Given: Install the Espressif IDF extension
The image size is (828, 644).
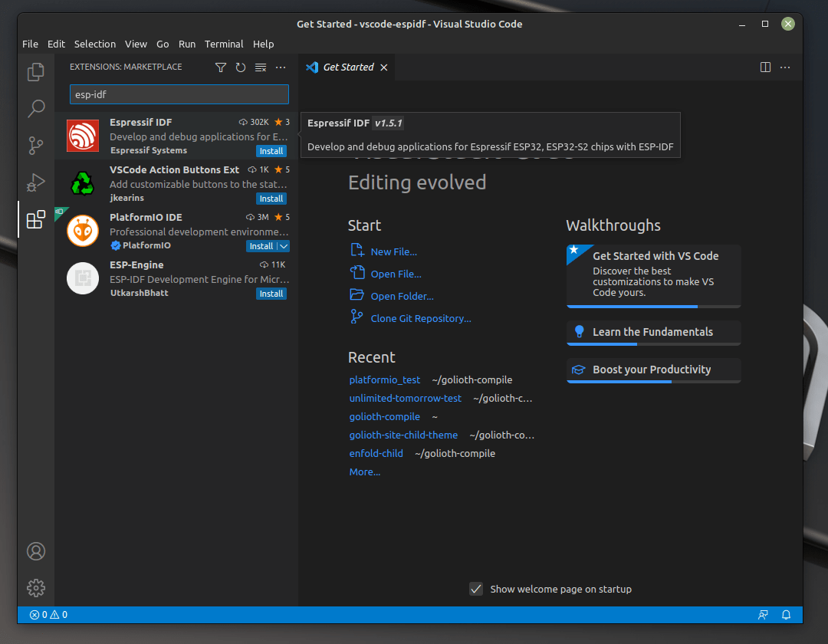Looking at the screenshot, I should click(x=271, y=151).
